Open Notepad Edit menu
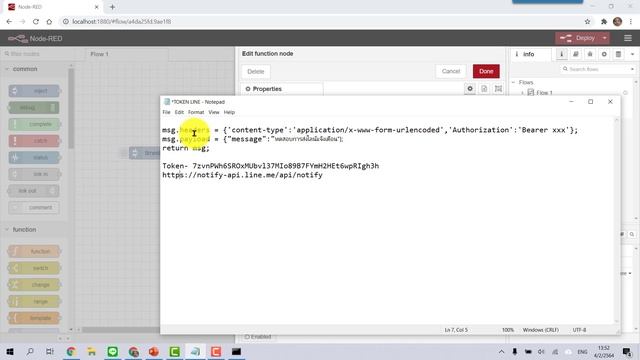Image resolution: width=640 pixels, height=360 pixels. [179, 112]
